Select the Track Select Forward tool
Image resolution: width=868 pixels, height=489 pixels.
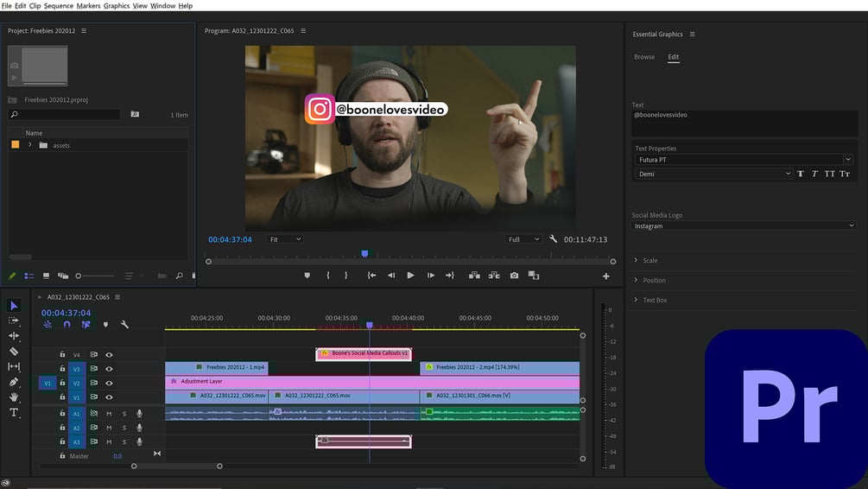[14, 321]
